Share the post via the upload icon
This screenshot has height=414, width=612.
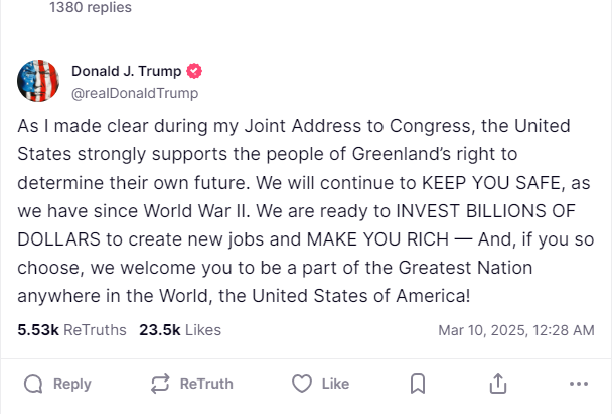(x=497, y=384)
